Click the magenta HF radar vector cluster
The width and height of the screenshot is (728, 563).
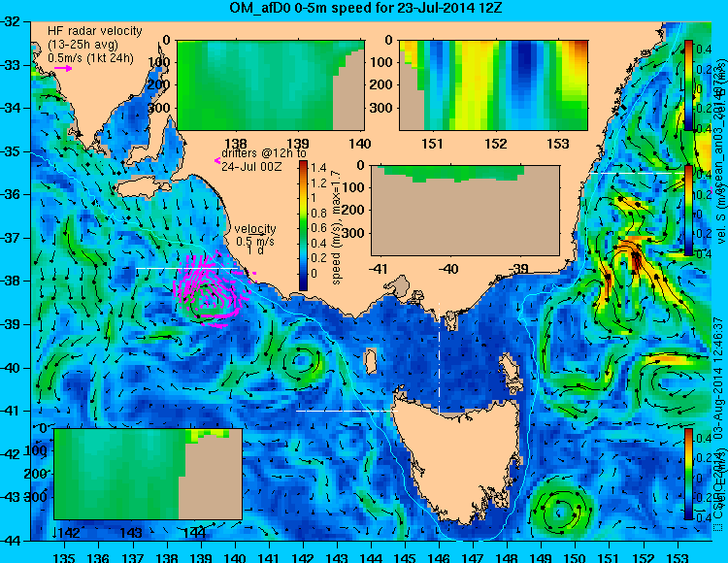pyautogui.click(x=212, y=290)
